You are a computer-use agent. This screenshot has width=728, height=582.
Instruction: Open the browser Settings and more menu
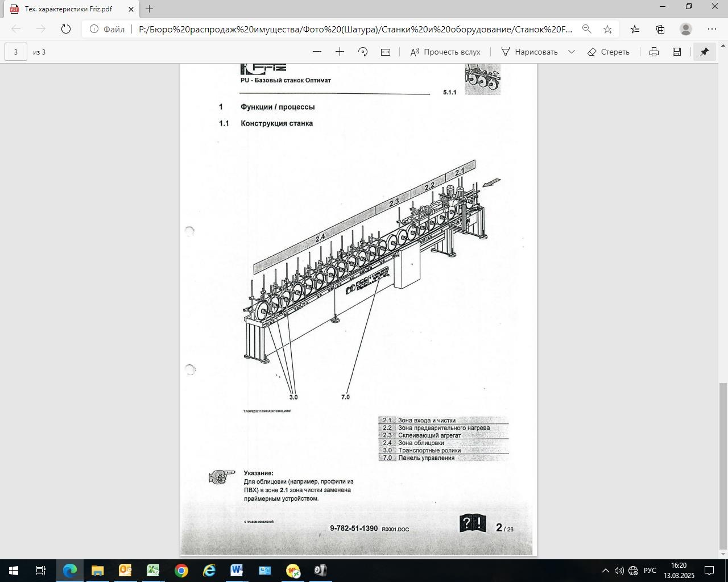coord(712,29)
